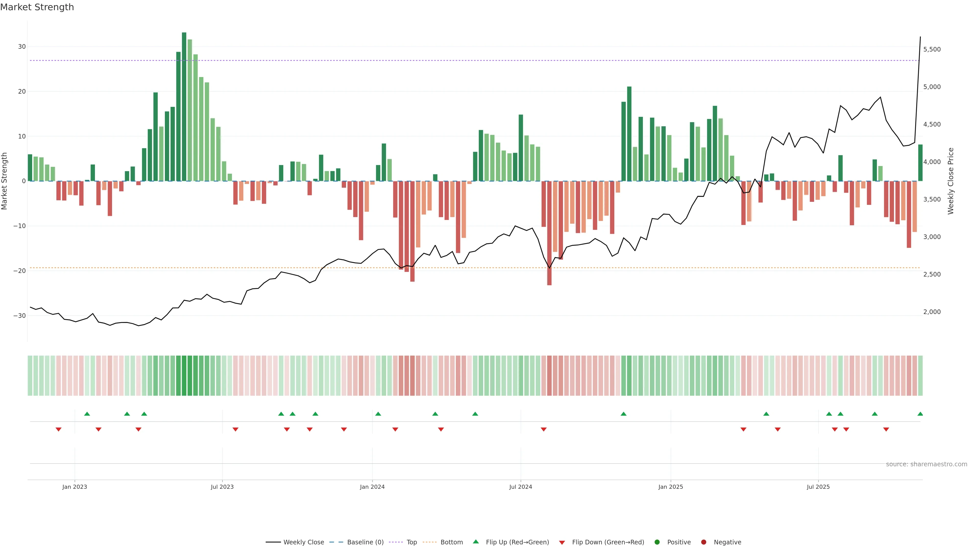The height and width of the screenshot is (551, 980).
Task: Click the 5,500 right axis tick label
Action: (932, 49)
